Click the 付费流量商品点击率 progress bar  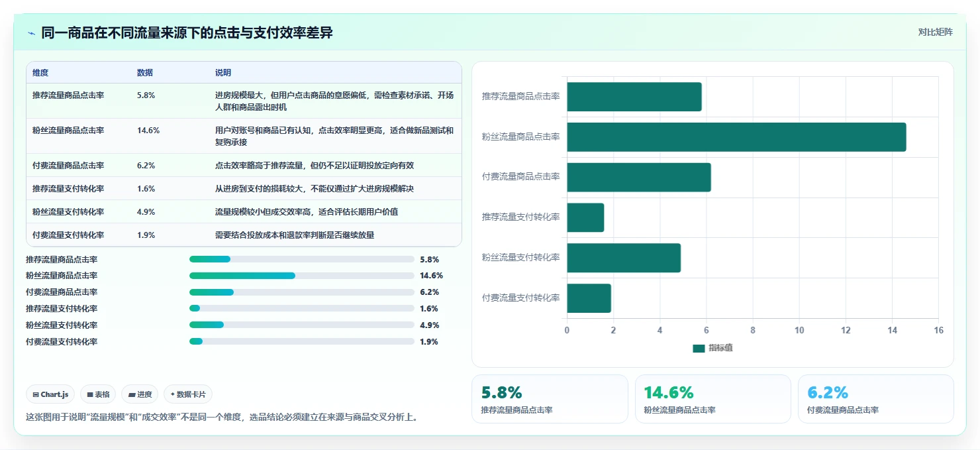tap(302, 292)
